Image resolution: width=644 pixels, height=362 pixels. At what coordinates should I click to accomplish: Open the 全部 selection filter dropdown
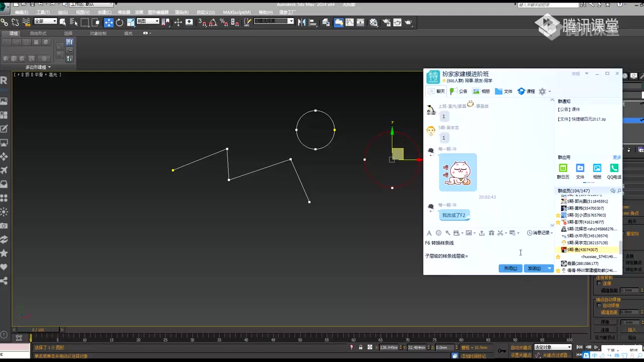(45, 22)
